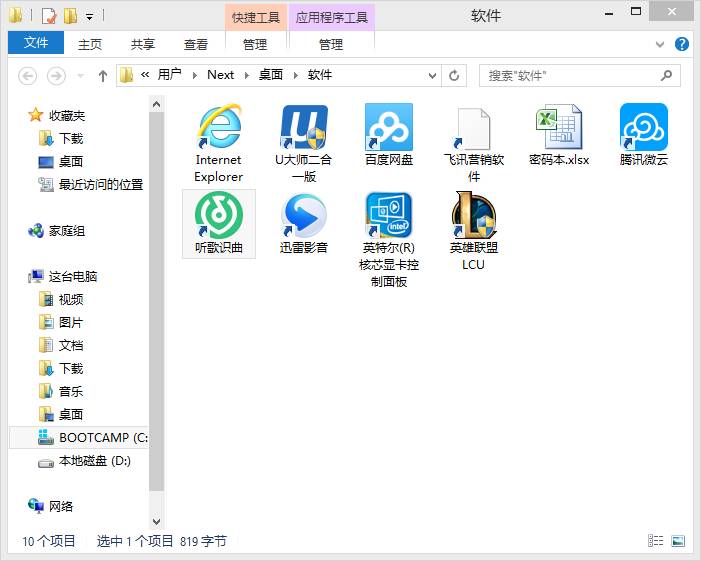
Task: Click the sidebar scrollbar up arrow
Action: tap(156, 104)
